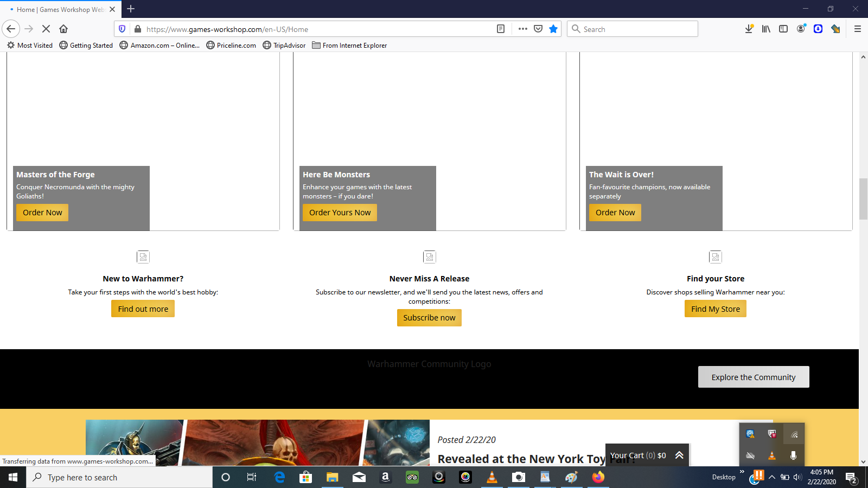The height and width of the screenshot is (488, 868).
Task: Open Priceline.com bookmark
Action: (x=231, y=45)
